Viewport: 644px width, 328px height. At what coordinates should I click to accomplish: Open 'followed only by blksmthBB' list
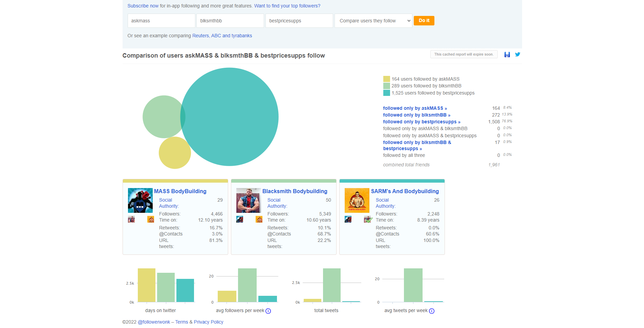point(416,115)
